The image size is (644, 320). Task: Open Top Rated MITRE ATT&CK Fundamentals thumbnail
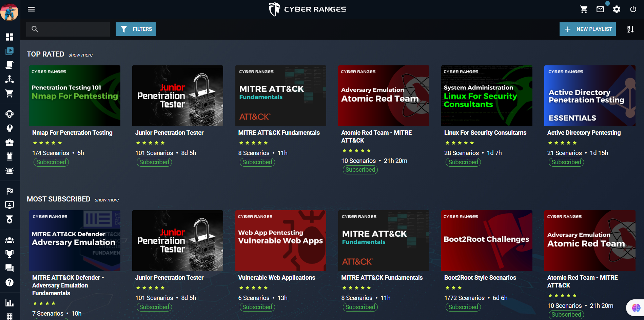[x=281, y=95]
